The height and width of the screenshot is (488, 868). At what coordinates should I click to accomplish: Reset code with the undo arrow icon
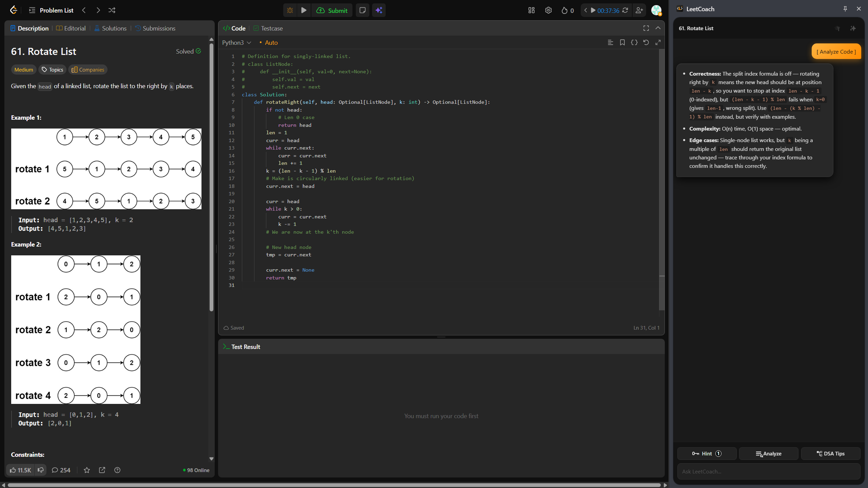646,42
